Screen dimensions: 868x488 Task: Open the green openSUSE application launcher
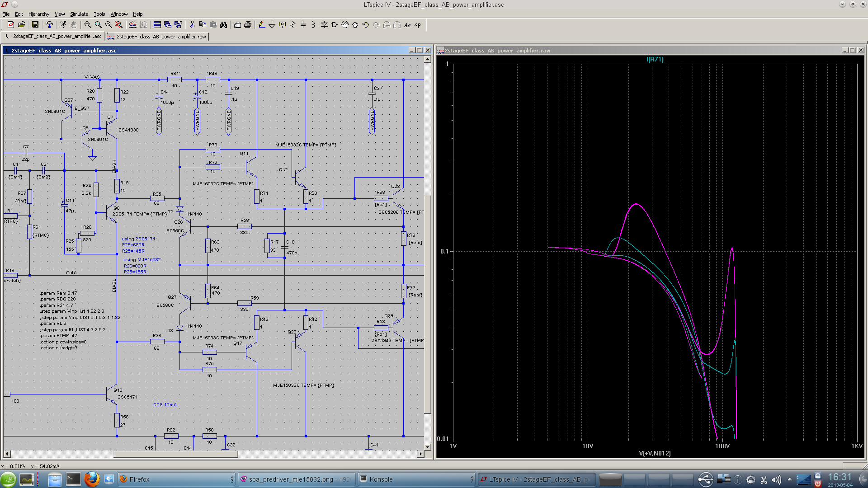(8, 479)
